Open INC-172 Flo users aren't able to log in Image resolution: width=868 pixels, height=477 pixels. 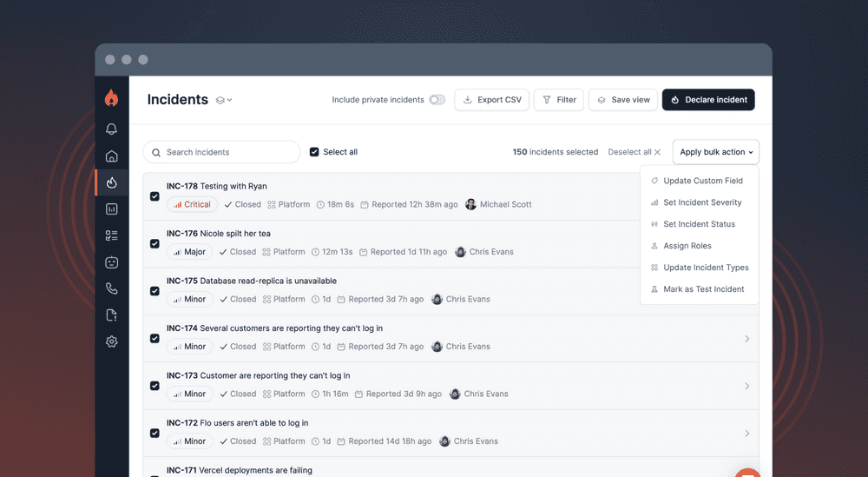(x=238, y=423)
